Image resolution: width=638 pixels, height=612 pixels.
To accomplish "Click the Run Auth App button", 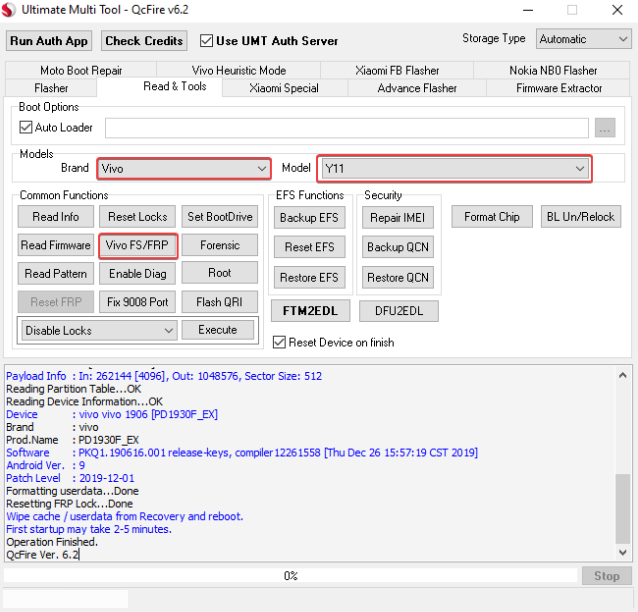I will point(49,41).
